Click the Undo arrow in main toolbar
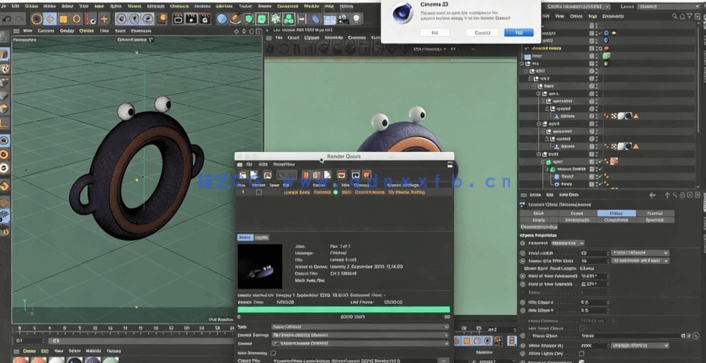The image size is (706, 363). [7, 19]
